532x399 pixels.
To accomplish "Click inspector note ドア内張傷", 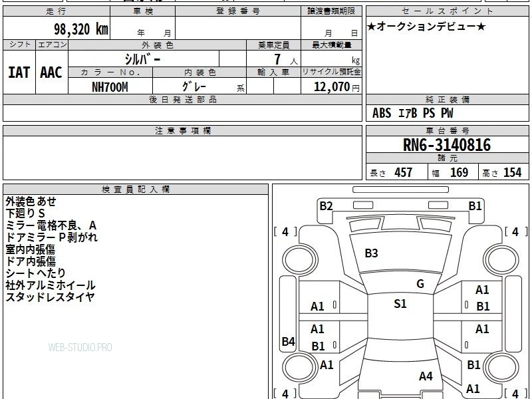I will coord(31,261).
